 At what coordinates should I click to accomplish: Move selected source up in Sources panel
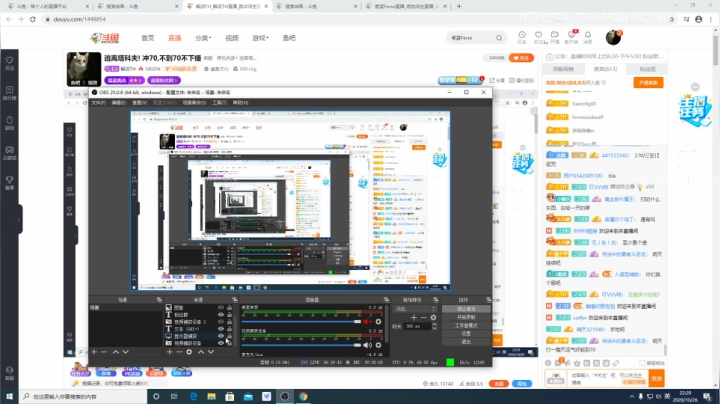click(201, 352)
